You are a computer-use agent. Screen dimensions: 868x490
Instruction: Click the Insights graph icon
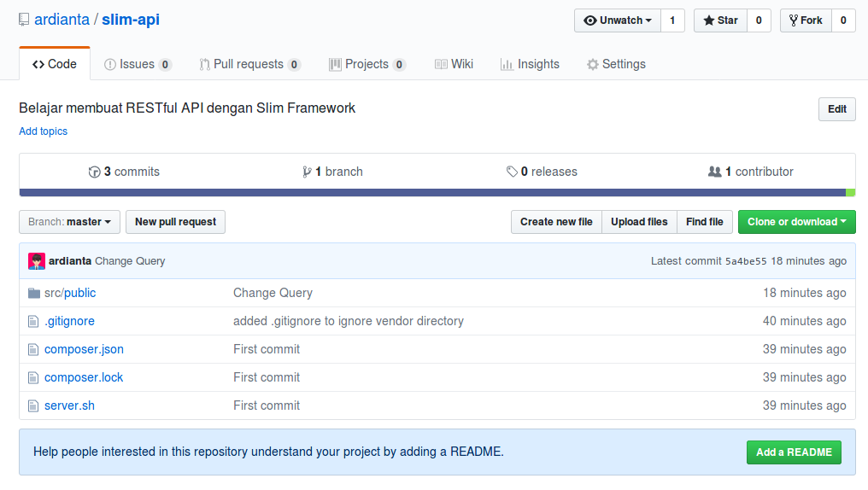click(x=507, y=65)
